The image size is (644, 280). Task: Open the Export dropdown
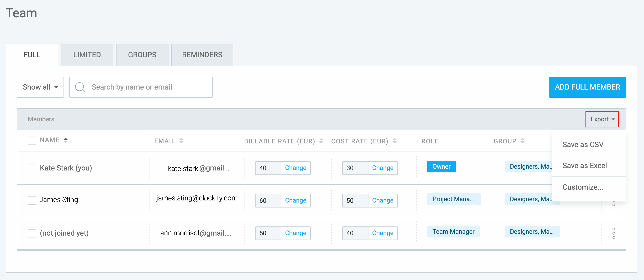point(602,119)
